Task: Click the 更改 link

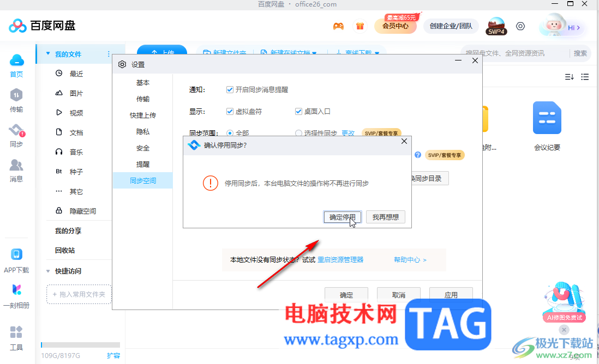Action: point(348,133)
